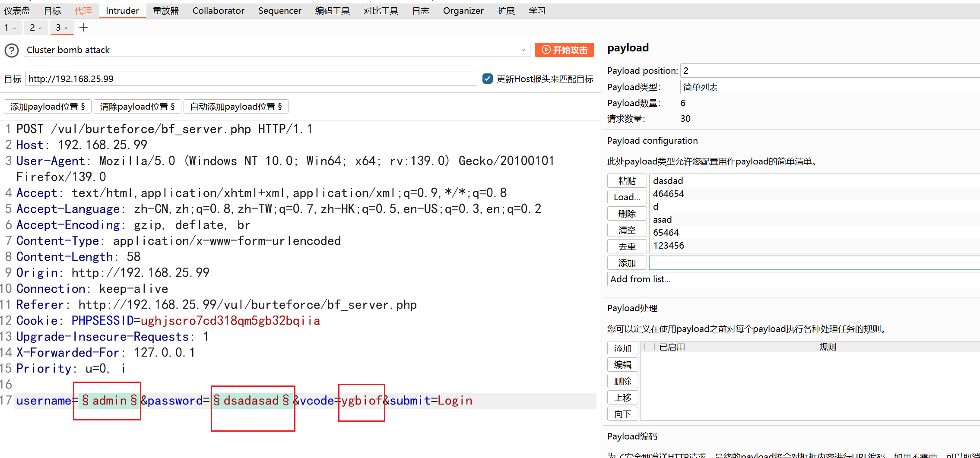
Task: Expand the Cluster bomb attack type dropdown
Action: pyautogui.click(x=523, y=50)
